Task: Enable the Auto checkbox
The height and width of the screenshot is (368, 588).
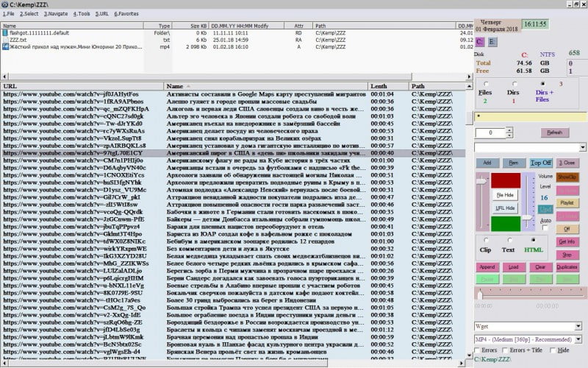Action: click(x=545, y=228)
